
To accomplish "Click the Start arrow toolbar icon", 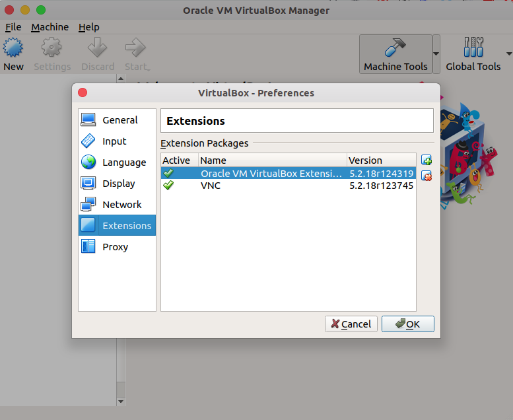I will tap(135, 48).
